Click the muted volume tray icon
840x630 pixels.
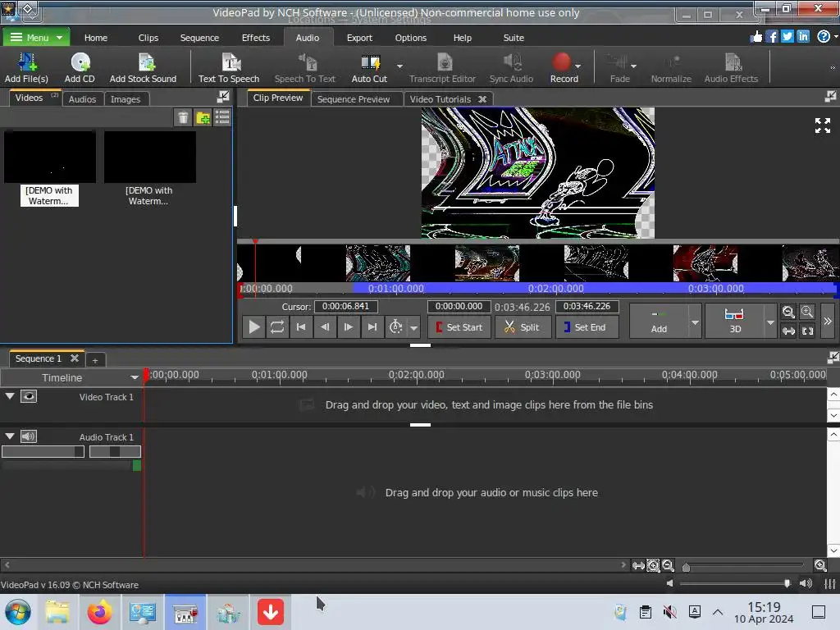point(669,612)
